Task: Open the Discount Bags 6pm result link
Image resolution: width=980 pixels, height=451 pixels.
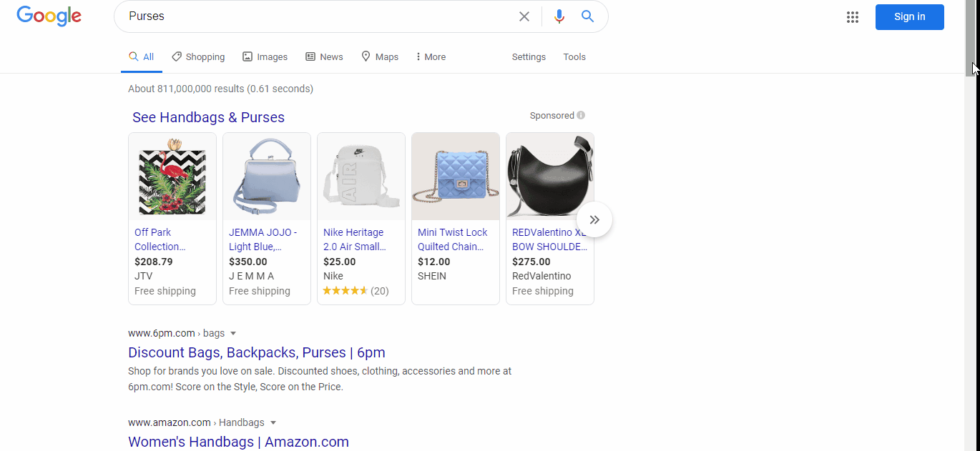Action: pos(257,352)
